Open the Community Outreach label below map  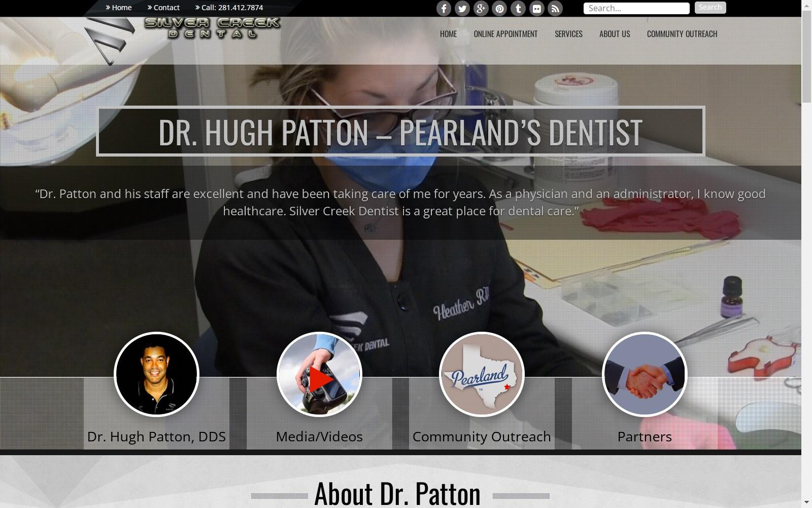[x=482, y=436]
